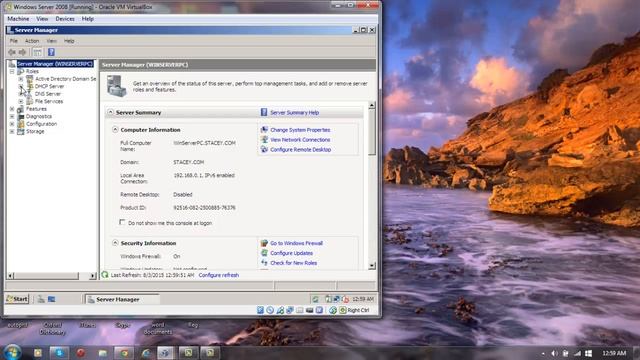Image resolution: width=640 pixels, height=360 pixels.
Task: Click the Forward arrow in Server Manager toolbar
Action: click(22, 52)
